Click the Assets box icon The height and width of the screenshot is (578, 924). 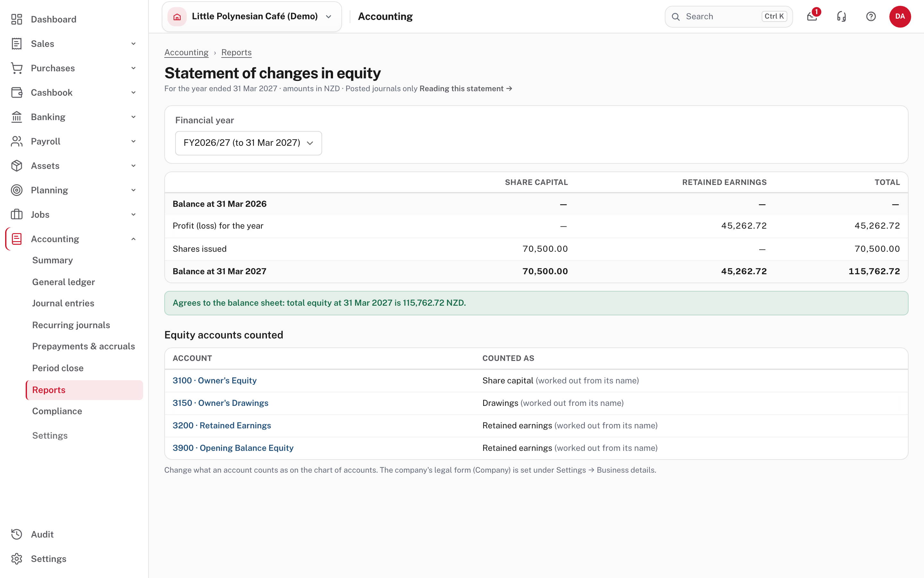(x=16, y=166)
